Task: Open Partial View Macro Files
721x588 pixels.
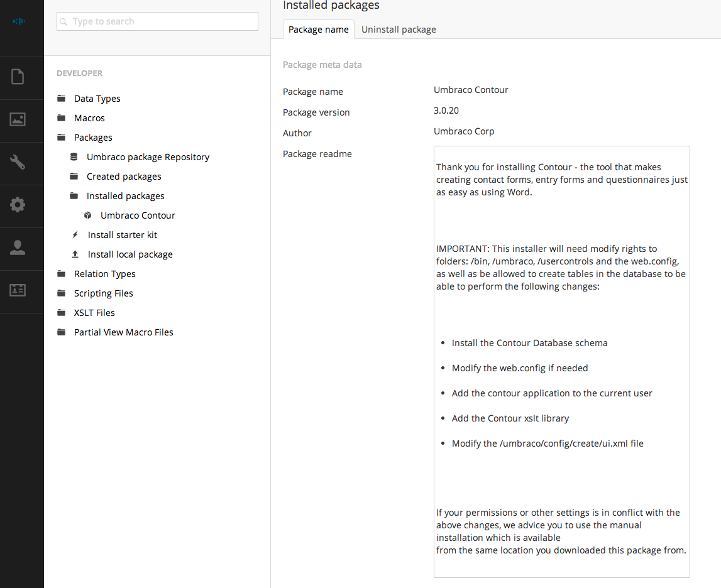Action: coord(123,332)
